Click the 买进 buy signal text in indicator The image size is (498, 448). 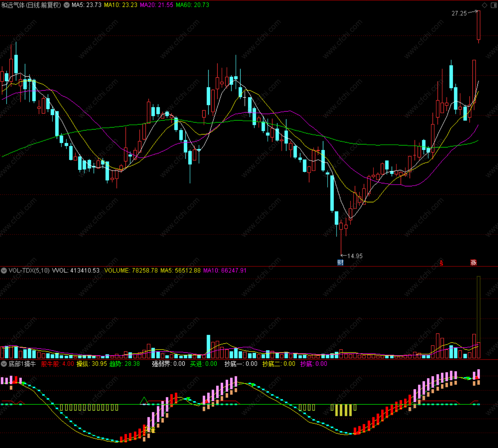click(x=150, y=430)
